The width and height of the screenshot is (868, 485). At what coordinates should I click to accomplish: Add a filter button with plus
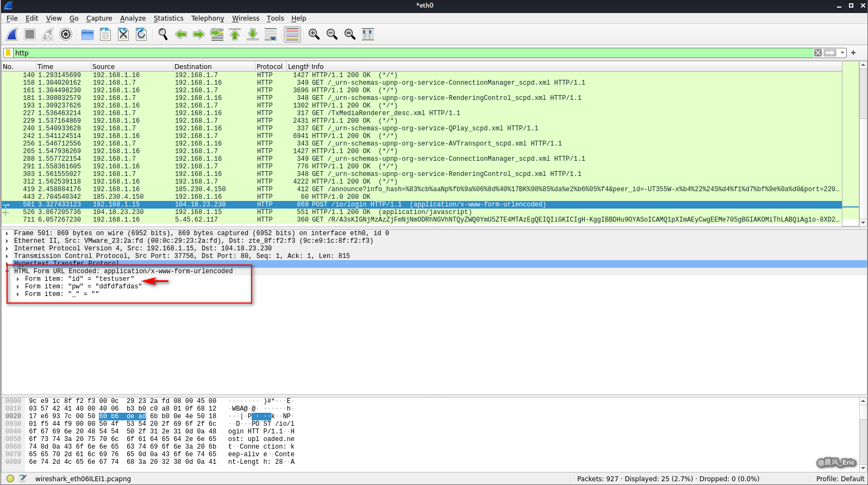click(853, 53)
